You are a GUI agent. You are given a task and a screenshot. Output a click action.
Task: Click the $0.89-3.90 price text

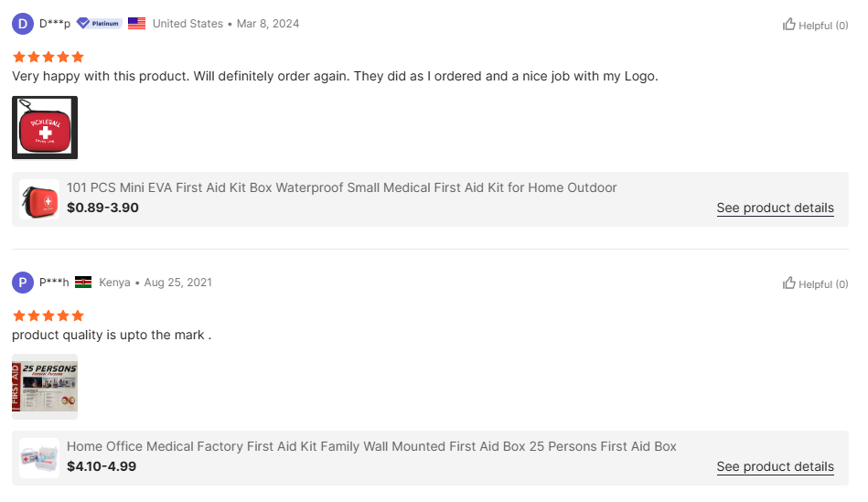(x=102, y=208)
